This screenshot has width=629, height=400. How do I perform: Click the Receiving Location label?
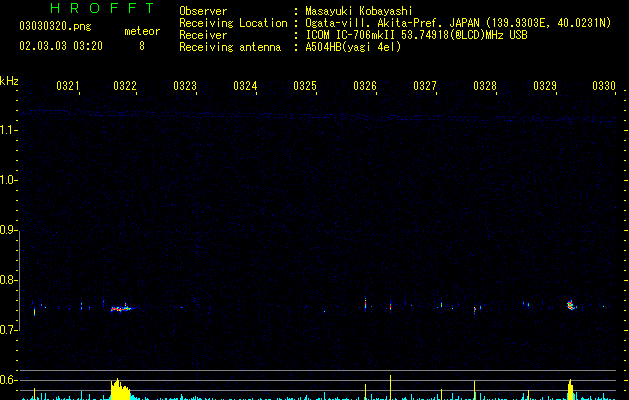point(233,23)
